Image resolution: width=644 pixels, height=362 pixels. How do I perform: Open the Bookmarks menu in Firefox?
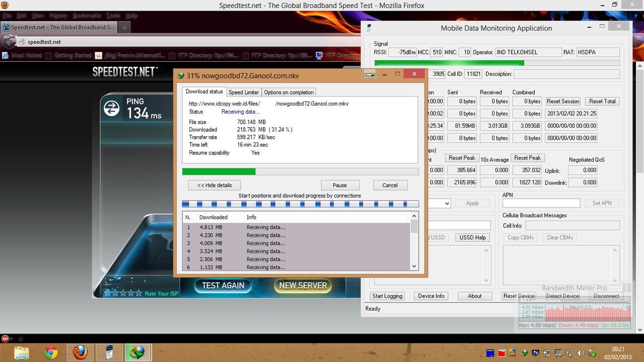click(87, 16)
